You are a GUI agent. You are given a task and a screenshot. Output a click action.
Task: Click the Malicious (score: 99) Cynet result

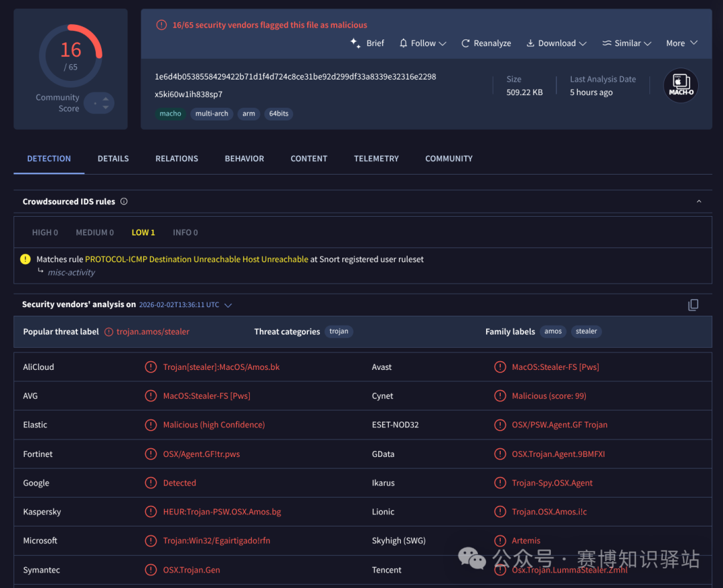pos(549,396)
